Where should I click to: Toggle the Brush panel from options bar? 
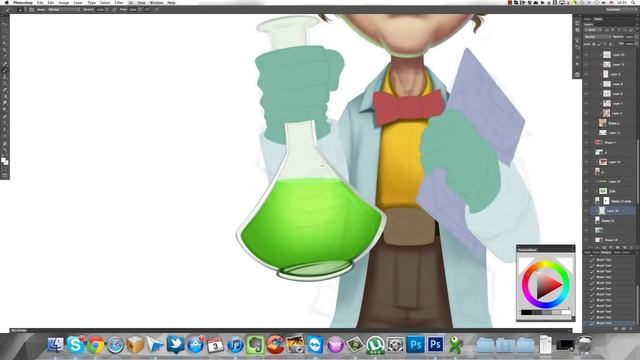31,9
